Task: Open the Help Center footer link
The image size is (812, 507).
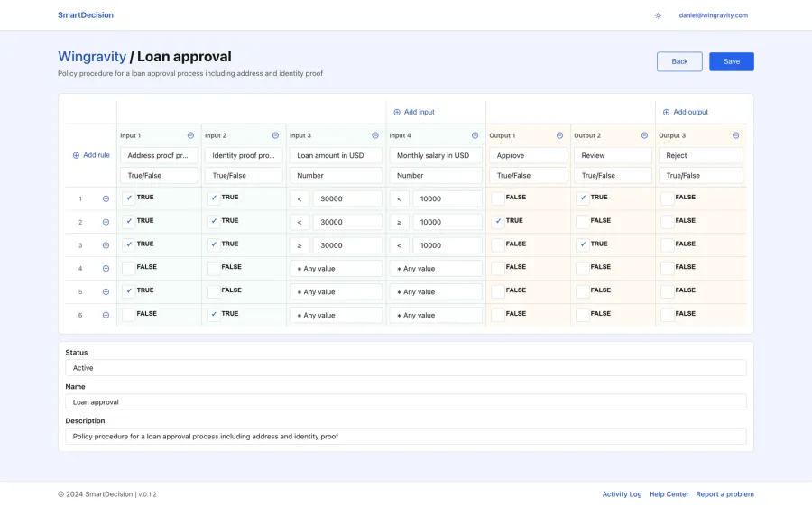Action: [x=669, y=494]
